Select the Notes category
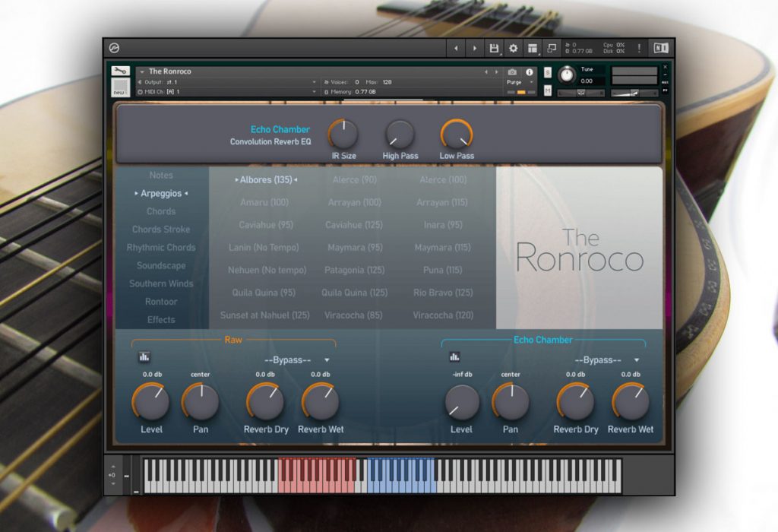The image size is (778, 532). coord(161,176)
